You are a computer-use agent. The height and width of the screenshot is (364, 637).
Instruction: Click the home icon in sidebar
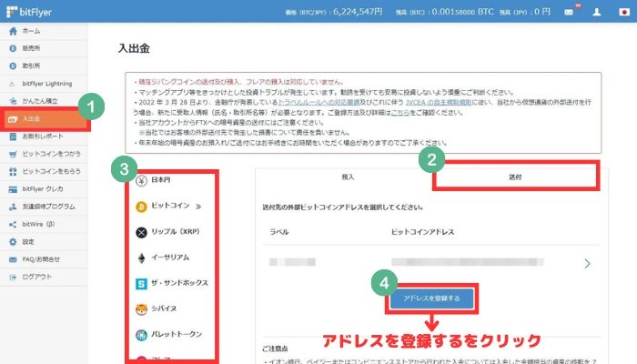point(13,31)
